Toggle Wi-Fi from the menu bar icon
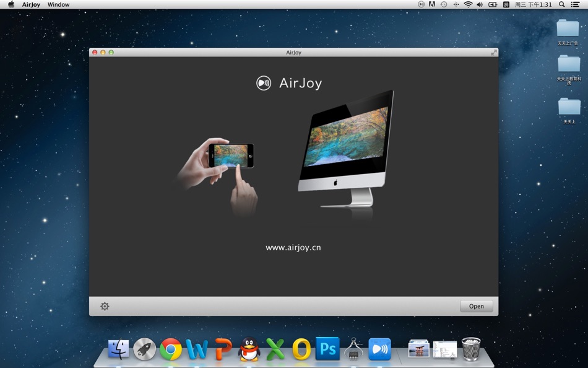This screenshot has height=368, width=588. pyautogui.click(x=467, y=4)
